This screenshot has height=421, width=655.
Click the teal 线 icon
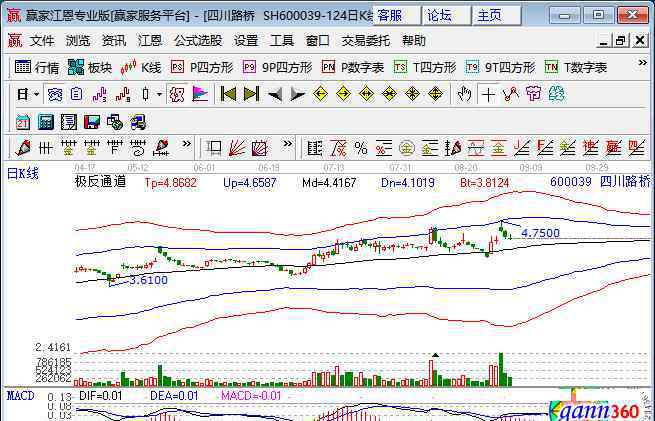click(x=556, y=94)
